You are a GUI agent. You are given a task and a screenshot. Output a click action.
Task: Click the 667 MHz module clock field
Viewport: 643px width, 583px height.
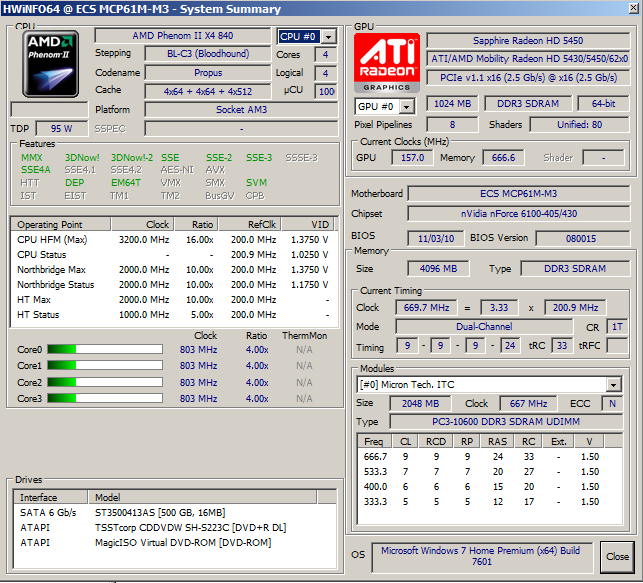[528, 403]
